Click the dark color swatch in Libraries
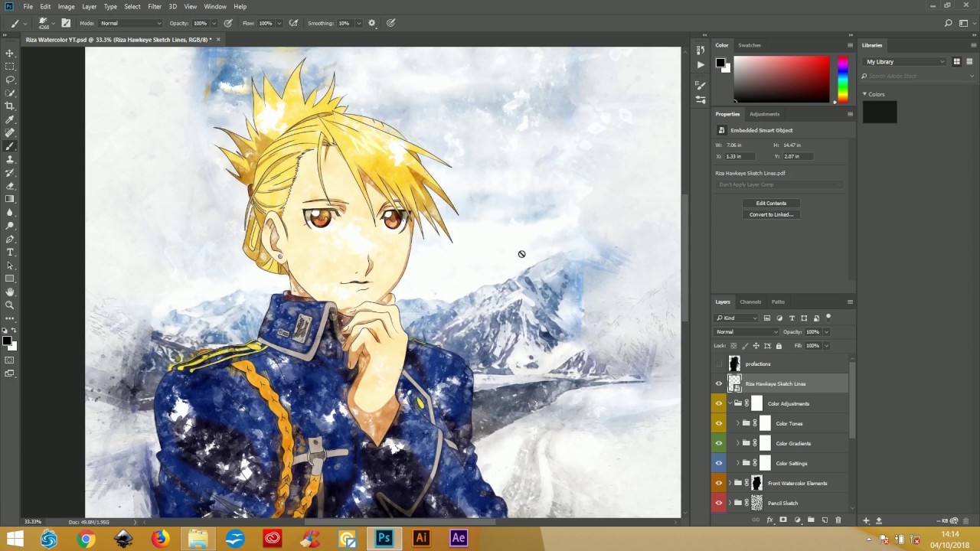The width and height of the screenshot is (980, 551). [880, 112]
